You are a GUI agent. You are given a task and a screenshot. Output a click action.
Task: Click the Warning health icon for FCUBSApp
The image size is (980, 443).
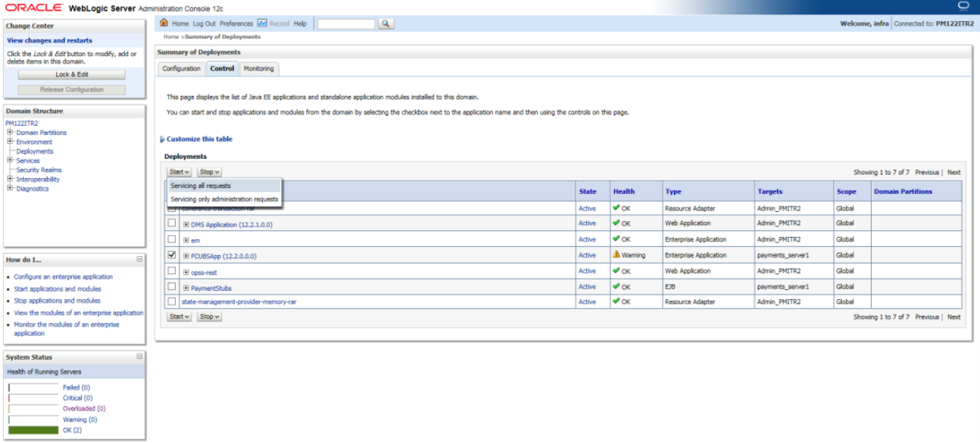(x=618, y=255)
